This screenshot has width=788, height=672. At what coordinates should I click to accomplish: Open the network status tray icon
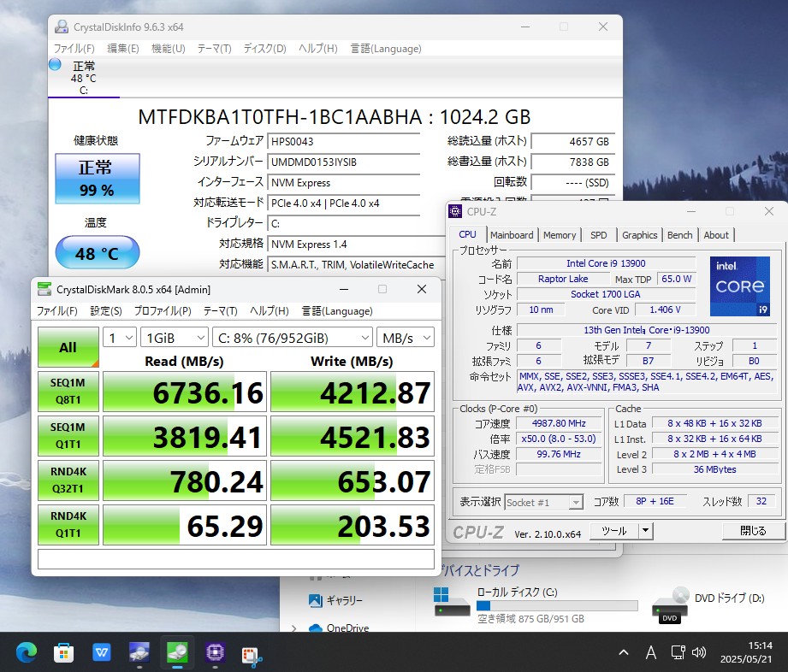pos(678,652)
